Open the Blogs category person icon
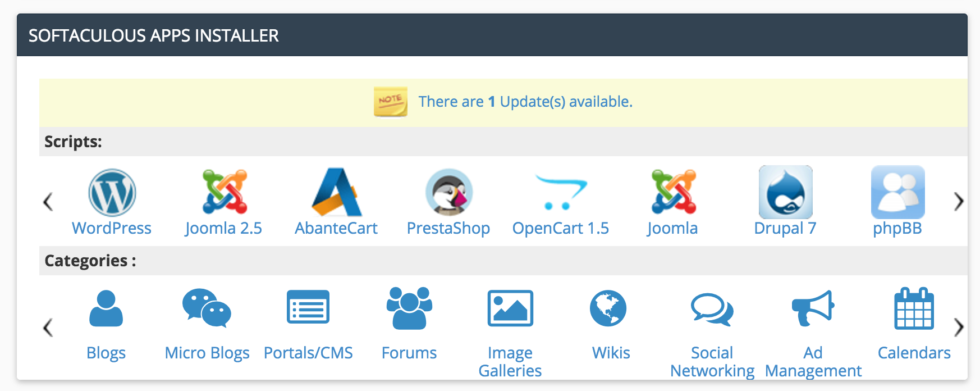This screenshot has width=980, height=391. (106, 308)
